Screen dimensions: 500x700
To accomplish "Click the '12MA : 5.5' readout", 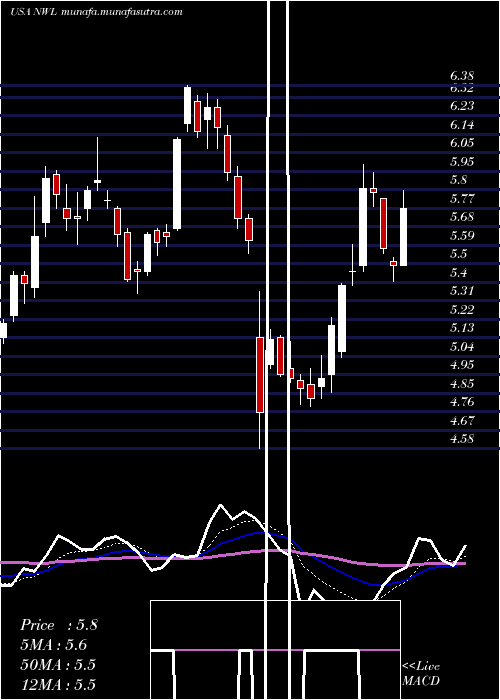I will point(58,685).
